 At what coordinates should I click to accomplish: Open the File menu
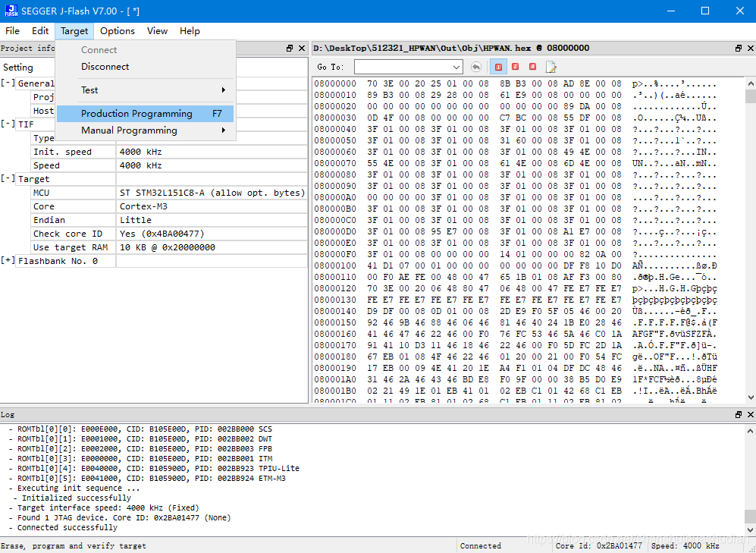13,31
